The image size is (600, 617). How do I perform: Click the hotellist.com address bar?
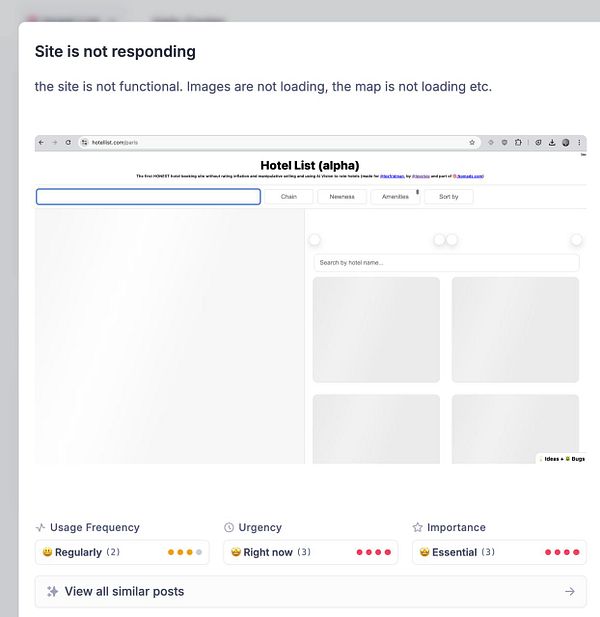(x=279, y=142)
